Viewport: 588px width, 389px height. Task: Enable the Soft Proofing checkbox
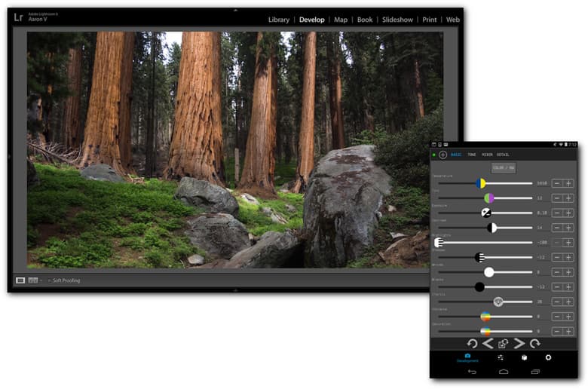[49, 280]
